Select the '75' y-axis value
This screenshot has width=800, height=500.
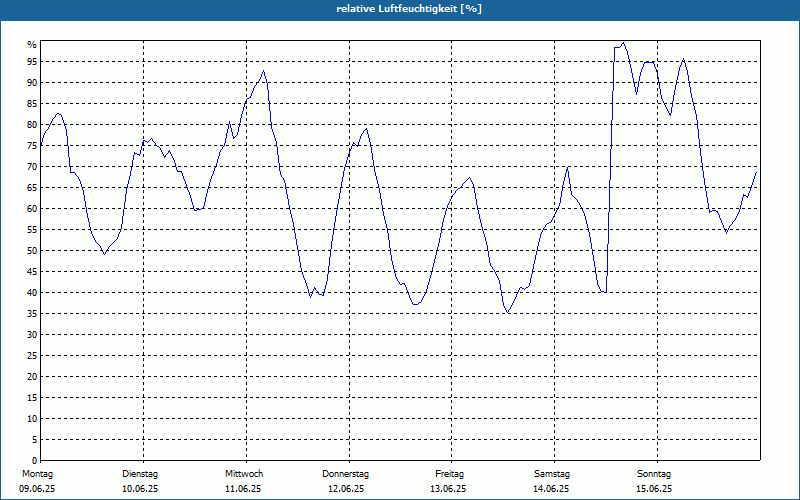32,145
